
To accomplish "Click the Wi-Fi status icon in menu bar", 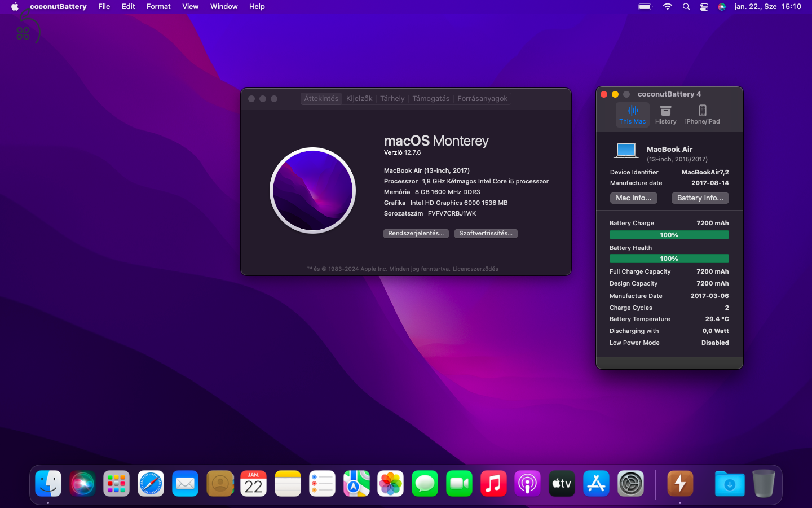I will point(668,7).
